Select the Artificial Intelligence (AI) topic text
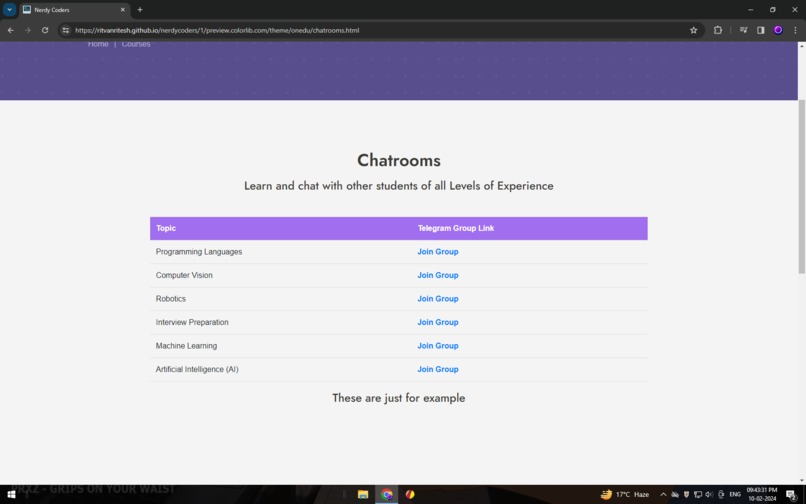Viewport: 806px width, 504px height. 197,369
